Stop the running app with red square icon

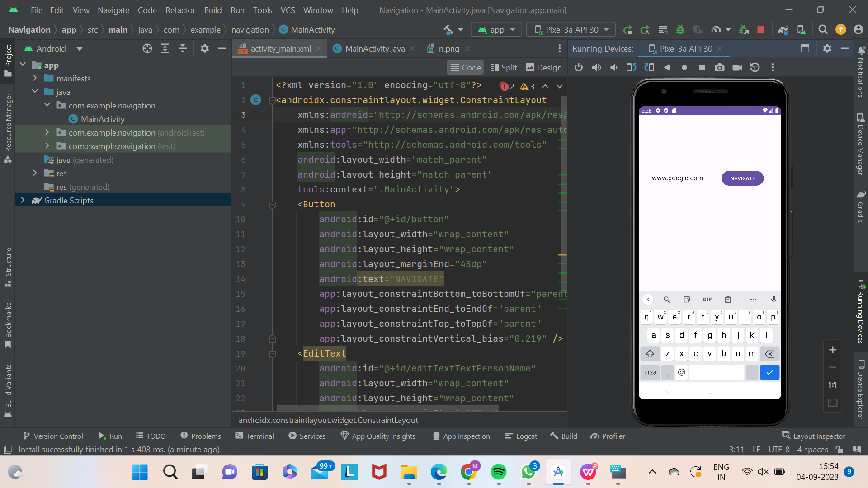point(761,29)
